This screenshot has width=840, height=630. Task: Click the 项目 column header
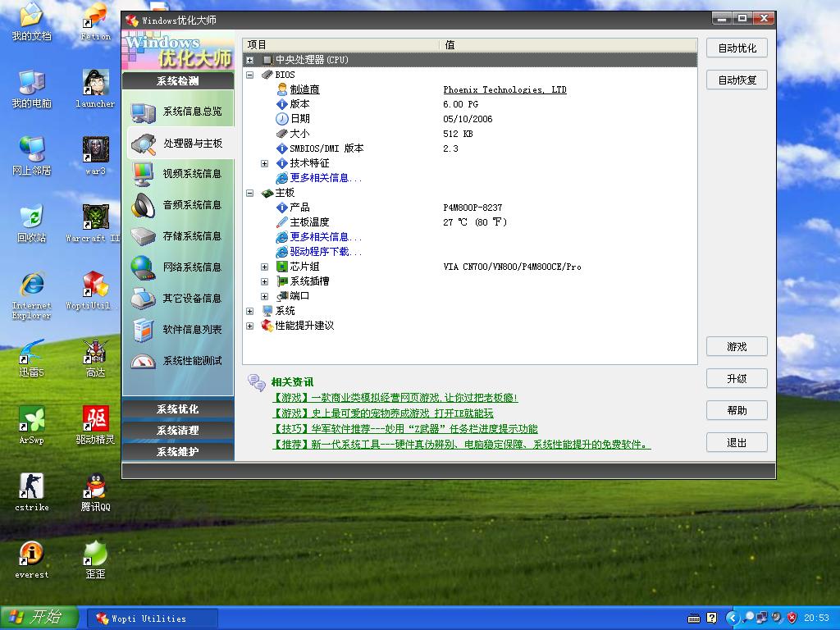[x=341, y=45]
